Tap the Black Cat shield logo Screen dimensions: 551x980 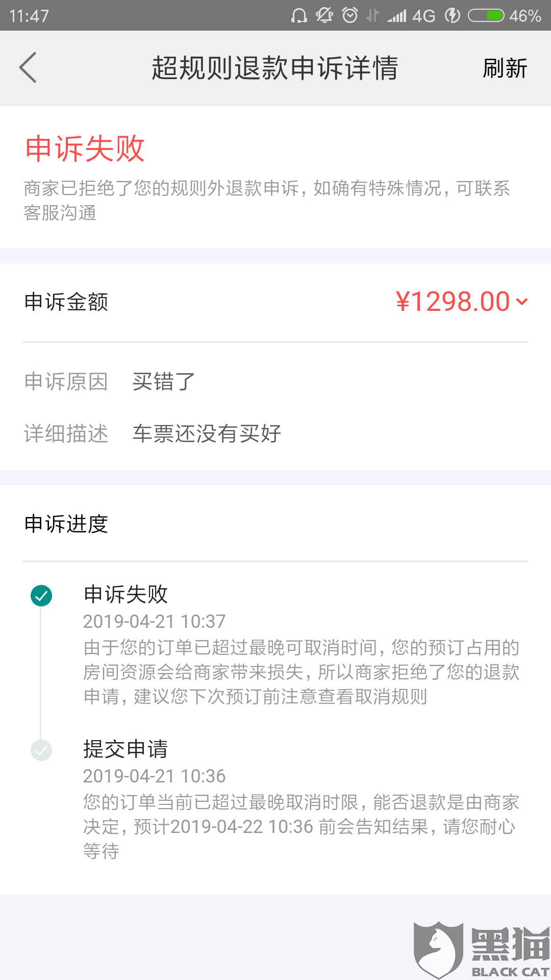[x=439, y=949]
